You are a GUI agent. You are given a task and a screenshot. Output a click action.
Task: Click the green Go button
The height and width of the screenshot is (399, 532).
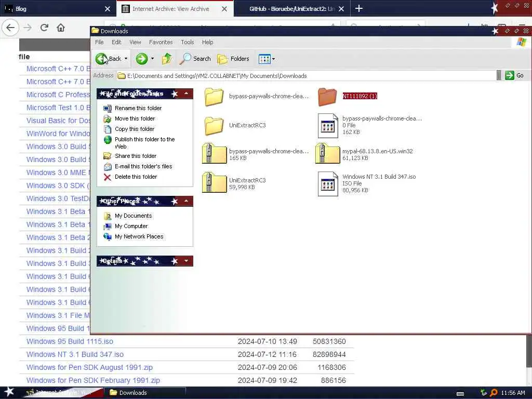click(x=514, y=75)
